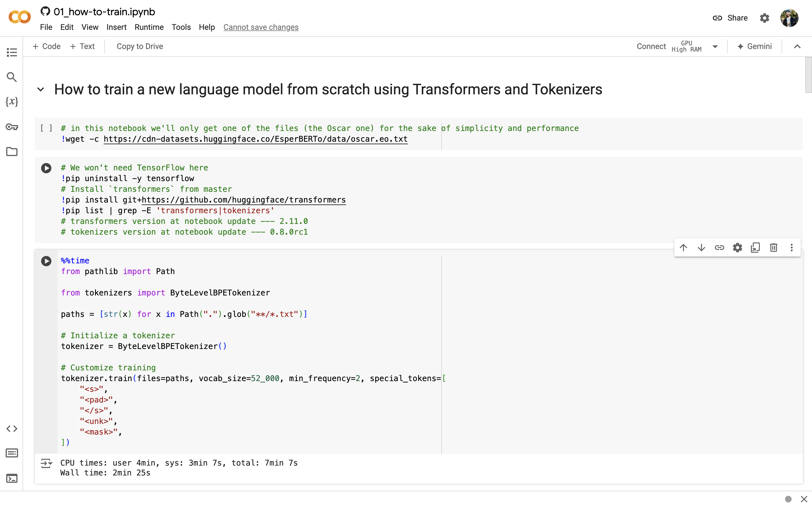812x507 pixels.
Task: Click the delete cell trash icon
Action: click(773, 248)
